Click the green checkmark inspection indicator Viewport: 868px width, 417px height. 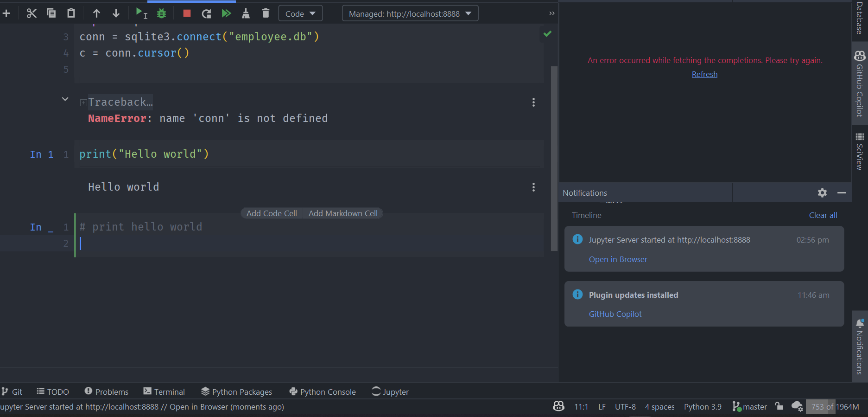(547, 34)
